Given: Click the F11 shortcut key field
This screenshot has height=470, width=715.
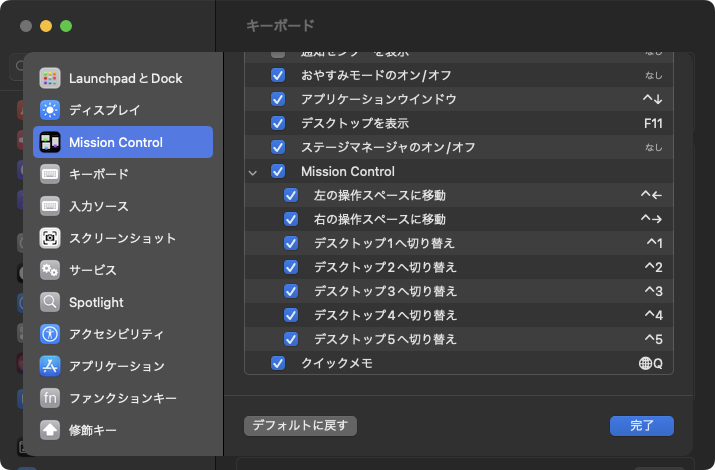Looking at the screenshot, I should pos(653,123).
